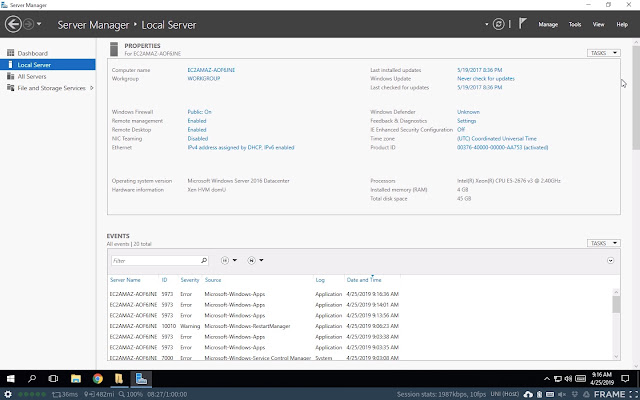Screen dimensions: 640x400
Task: Expand File and Storage Services arrow
Action: tap(91, 88)
